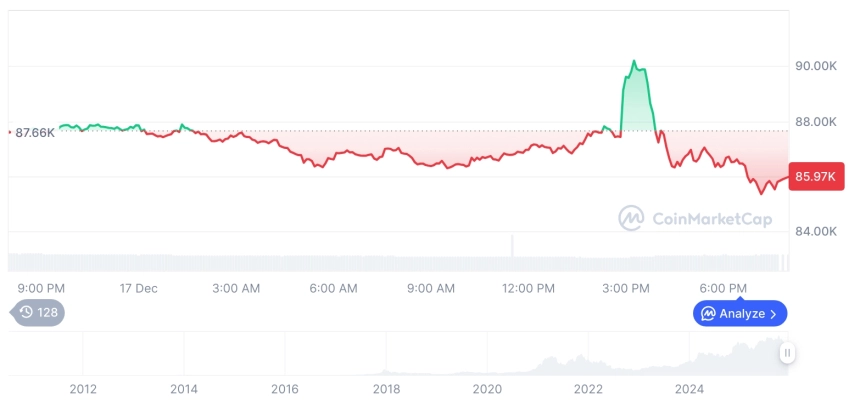The width and height of the screenshot is (860, 401).
Task: Expand the Analyze chevron arrow
Action: pos(774,314)
